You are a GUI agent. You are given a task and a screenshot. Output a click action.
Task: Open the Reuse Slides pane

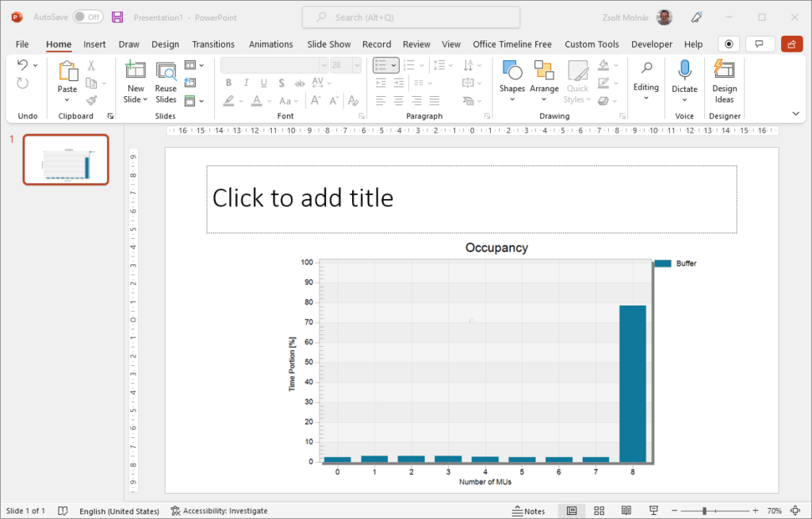pyautogui.click(x=166, y=82)
